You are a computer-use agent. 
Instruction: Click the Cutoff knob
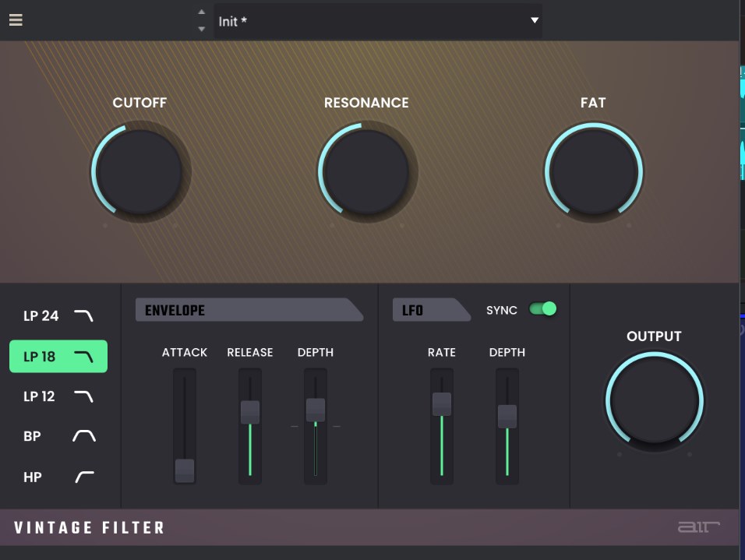(139, 171)
